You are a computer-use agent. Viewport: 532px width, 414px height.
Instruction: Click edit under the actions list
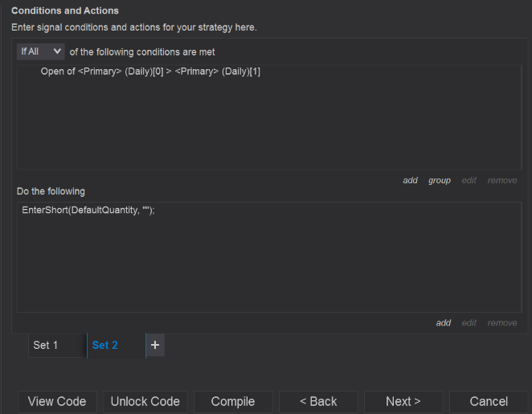[x=469, y=322]
